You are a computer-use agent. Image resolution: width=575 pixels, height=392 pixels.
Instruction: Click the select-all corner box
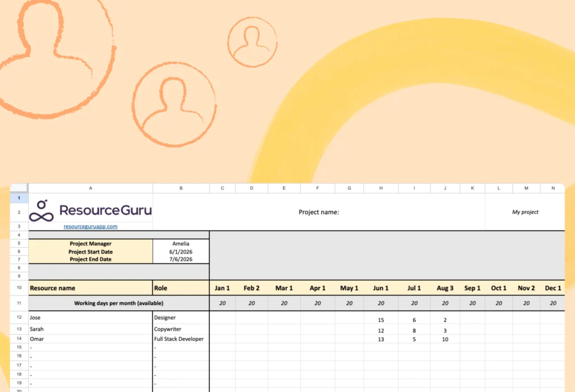[19, 188]
